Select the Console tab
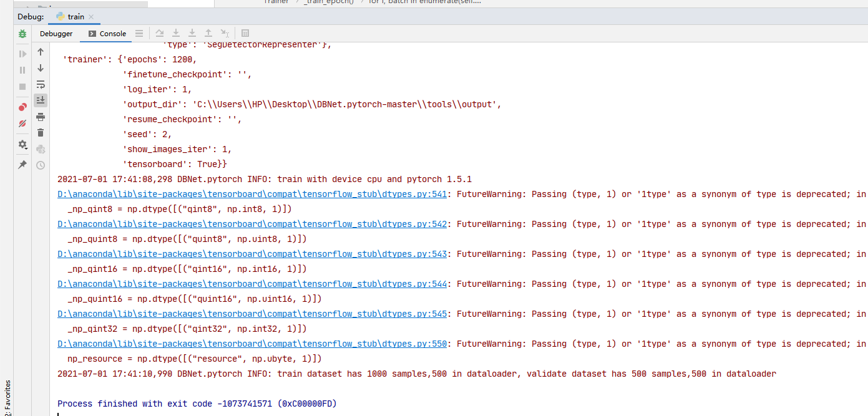 tap(107, 34)
